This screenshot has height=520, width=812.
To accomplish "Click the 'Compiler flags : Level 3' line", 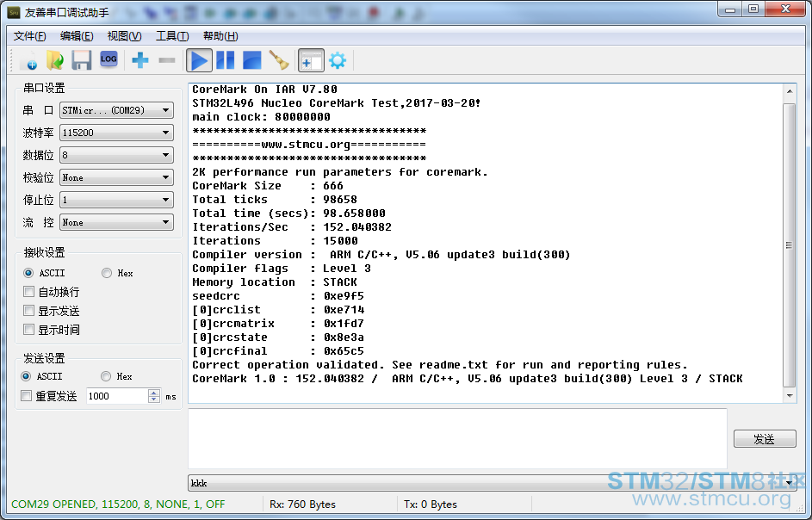I will (x=282, y=269).
